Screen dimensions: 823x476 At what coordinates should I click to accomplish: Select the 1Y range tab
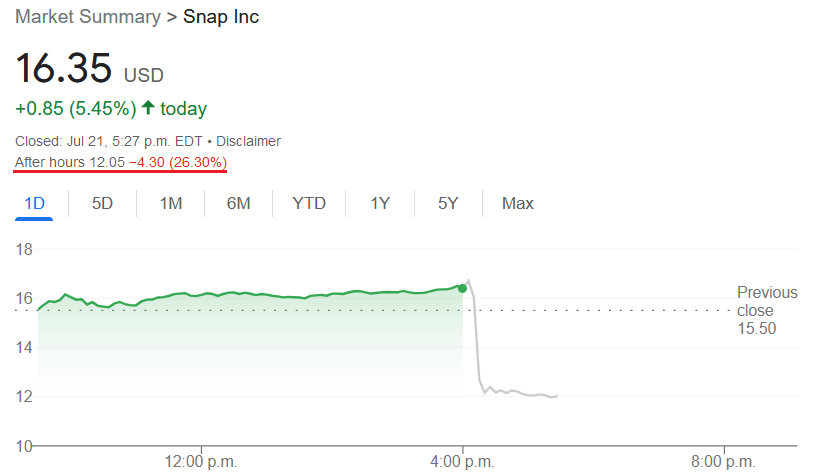click(380, 204)
